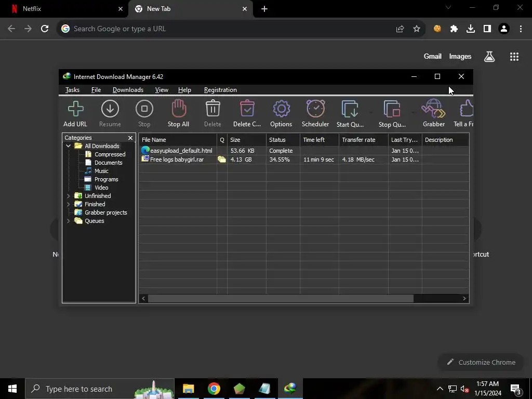This screenshot has width=532, height=399.
Task: Open IDM Options gear icon
Action: 281,114
